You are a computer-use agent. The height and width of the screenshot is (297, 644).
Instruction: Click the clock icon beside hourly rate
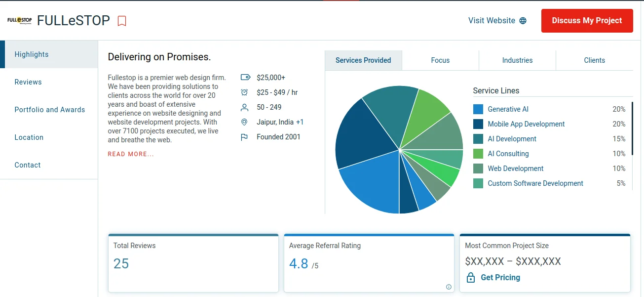[244, 92]
